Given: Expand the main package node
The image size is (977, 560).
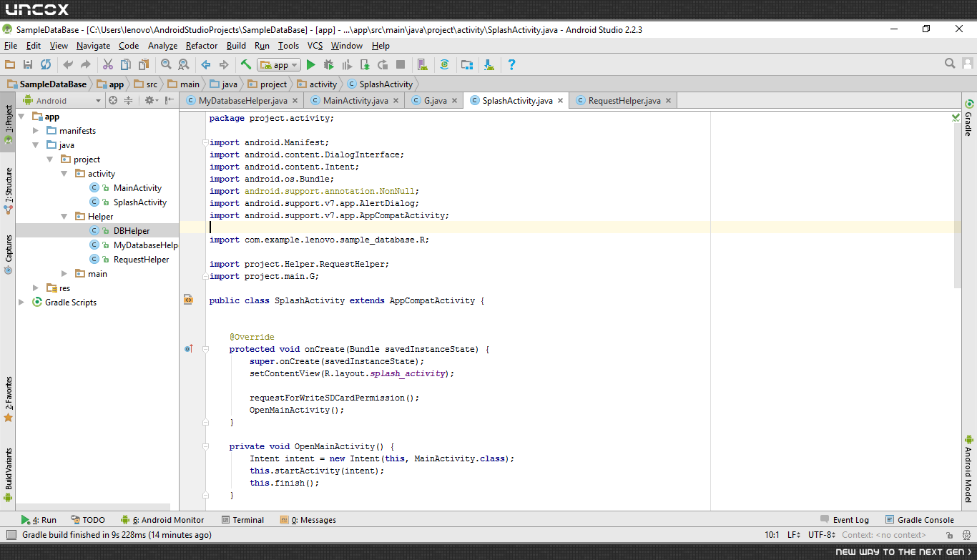Looking at the screenshot, I should click(x=64, y=274).
